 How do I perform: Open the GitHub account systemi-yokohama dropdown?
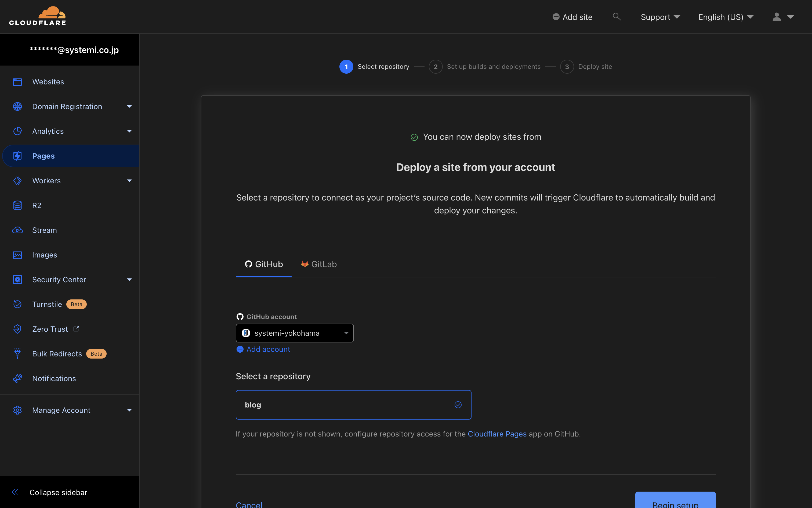click(295, 333)
